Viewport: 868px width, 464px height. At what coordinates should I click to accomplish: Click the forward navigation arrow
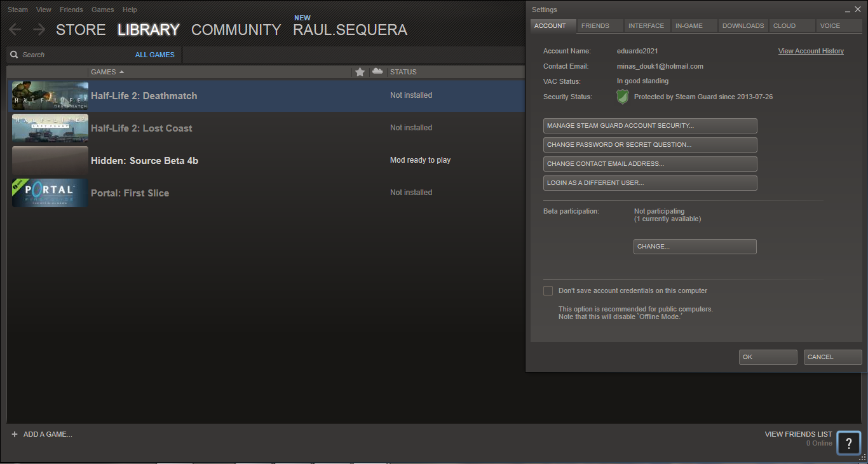(x=39, y=29)
